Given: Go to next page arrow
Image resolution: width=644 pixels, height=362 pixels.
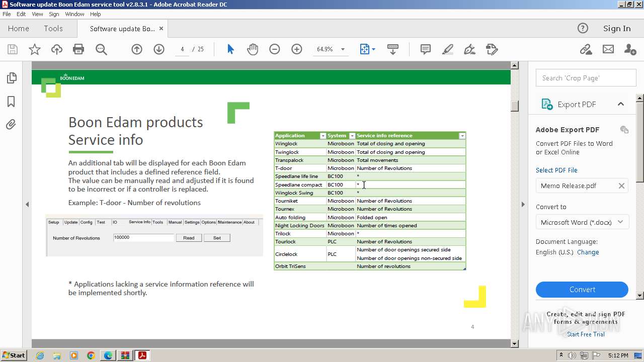Looking at the screenshot, I should tap(159, 49).
